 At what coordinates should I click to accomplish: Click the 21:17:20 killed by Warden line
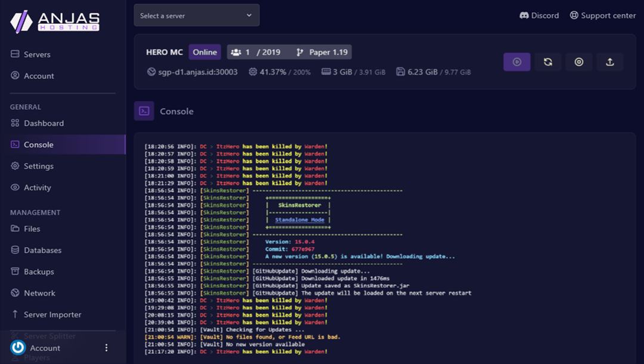(236, 351)
